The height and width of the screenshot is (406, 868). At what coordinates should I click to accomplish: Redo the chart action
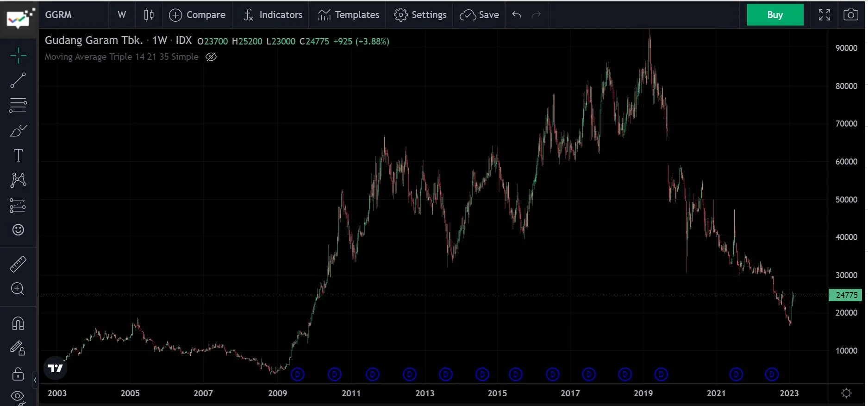[x=536, y=15]
